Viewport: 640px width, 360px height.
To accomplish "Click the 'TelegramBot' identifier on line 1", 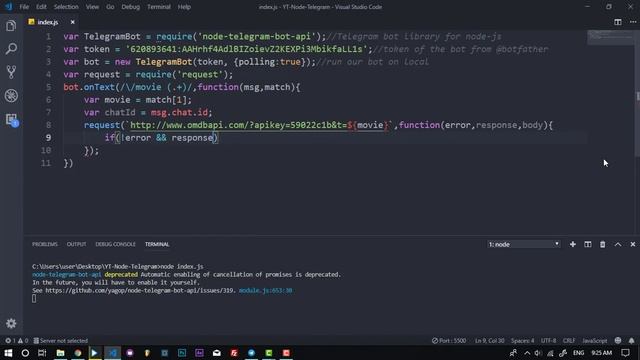I will pyautogui.click(x=112, y=36).
